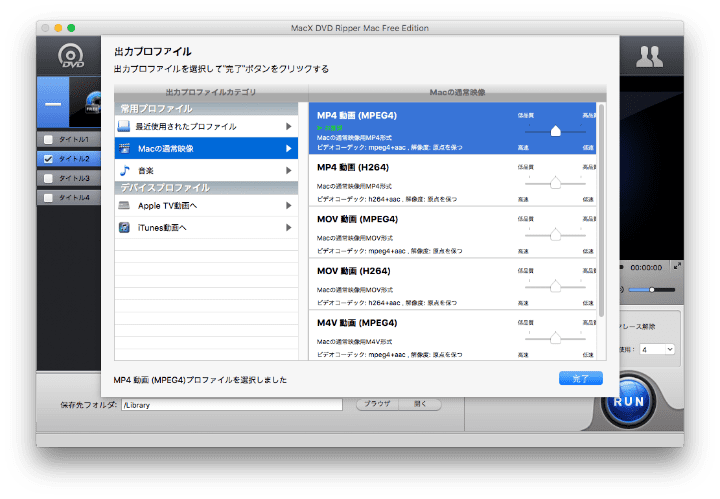Viewport: 720px width, 499px height.
Task: Click the タイトル4 row label
Action: tap(74, 198)
